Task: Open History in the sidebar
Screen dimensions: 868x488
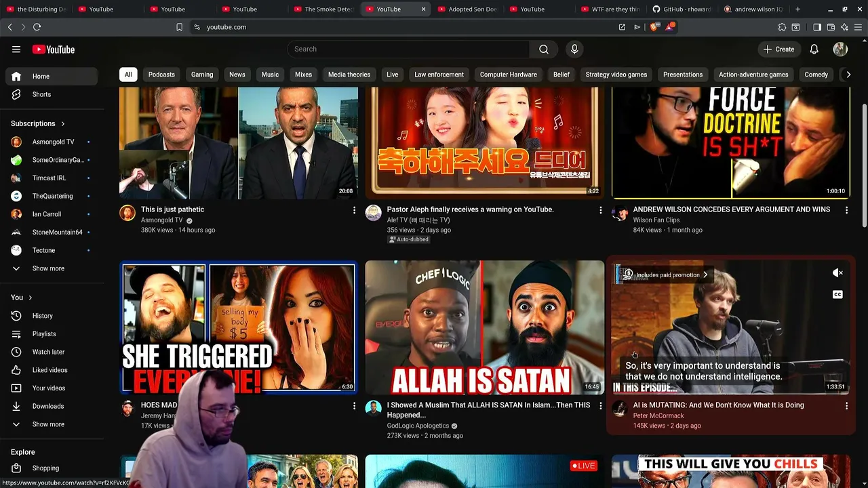Action: tap(52, 316)
